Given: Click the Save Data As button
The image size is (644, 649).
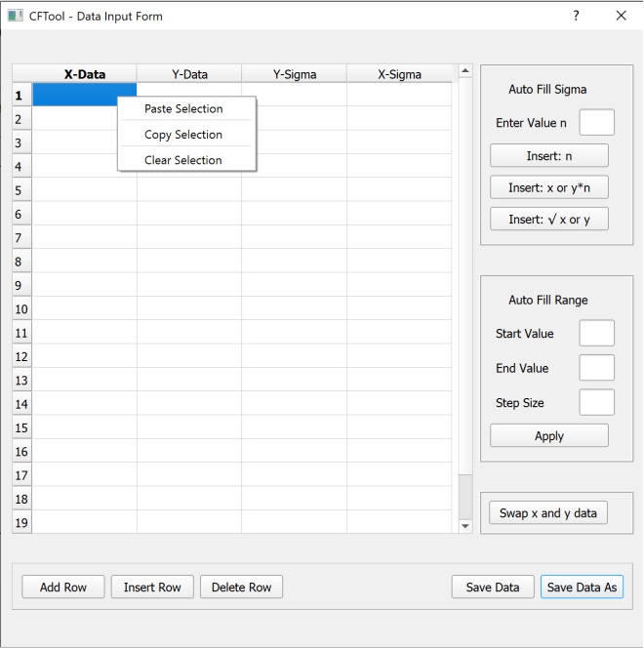Looking at the screenshot, I should click(x=582, y=587).
